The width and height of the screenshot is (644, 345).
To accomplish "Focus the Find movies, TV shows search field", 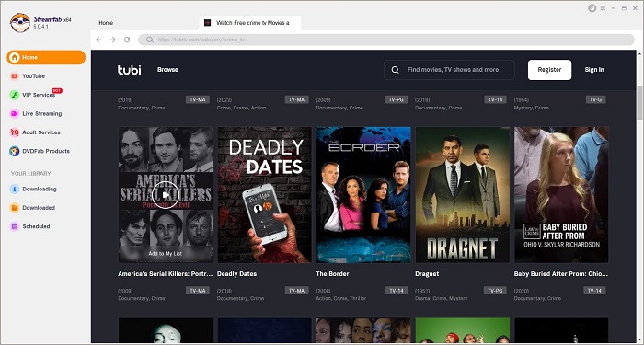I will point(449,70).
